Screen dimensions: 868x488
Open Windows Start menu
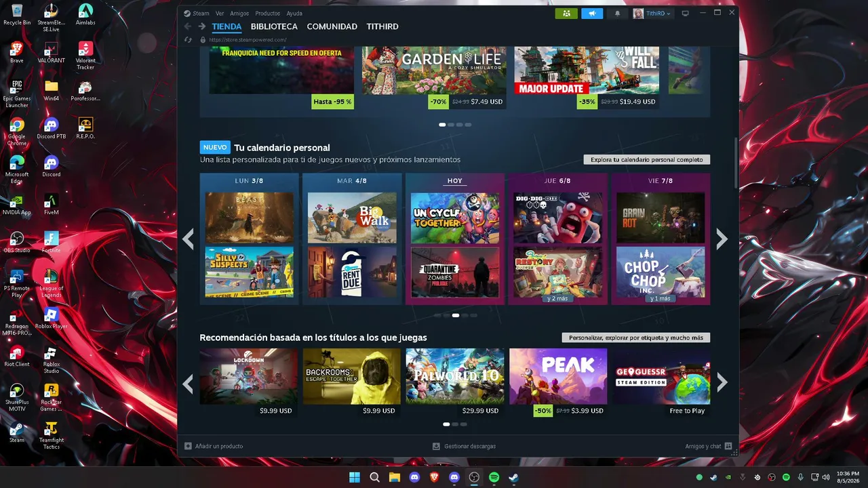pyautogui.click(x=354, y=477)
